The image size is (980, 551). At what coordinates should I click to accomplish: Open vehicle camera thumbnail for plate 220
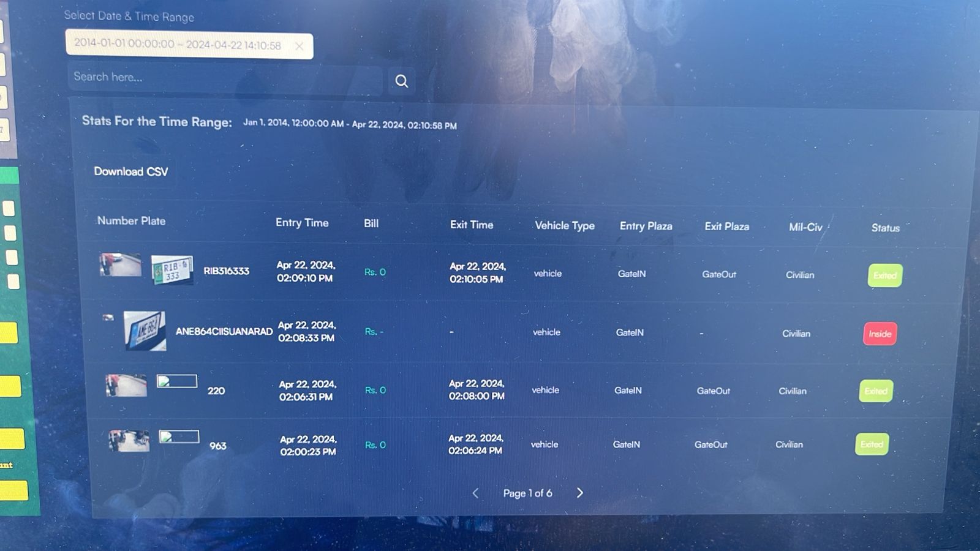coord(126,386)
